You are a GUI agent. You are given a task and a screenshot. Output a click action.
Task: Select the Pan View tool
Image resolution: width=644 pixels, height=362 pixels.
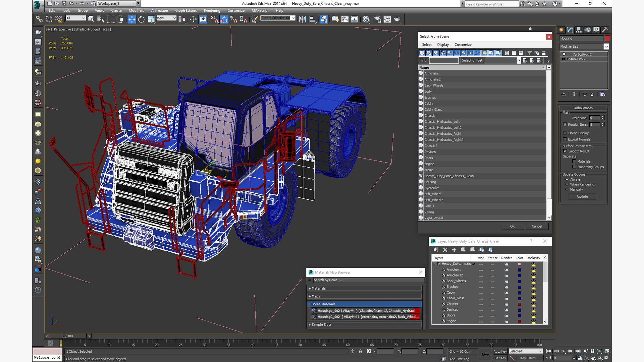tap(593, 358)
